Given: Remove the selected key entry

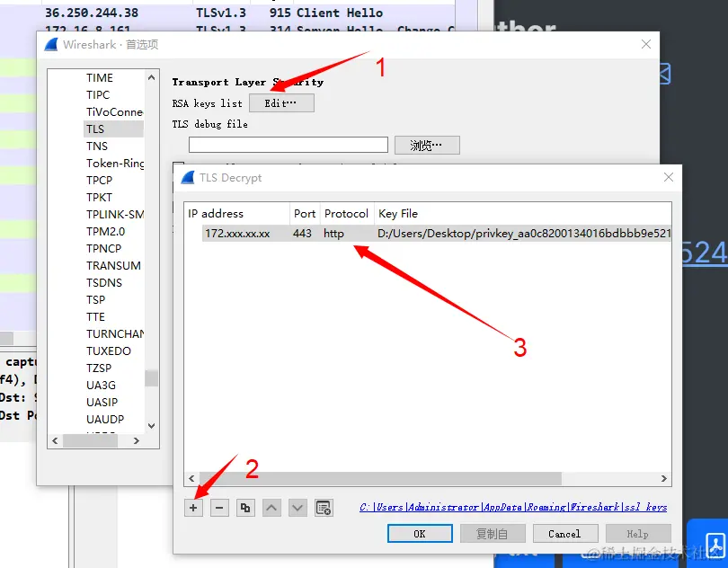Looking at the screenshot, I should tap(219, 508).
